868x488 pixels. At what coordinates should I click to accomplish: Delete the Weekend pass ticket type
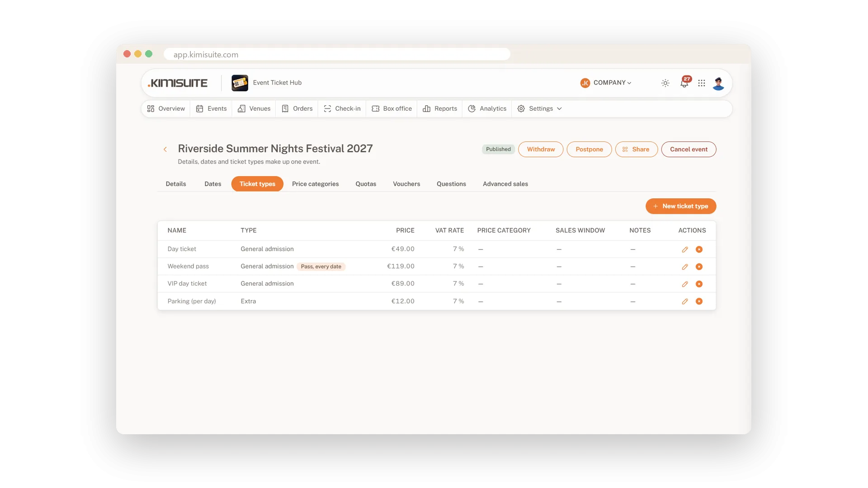(699, 267)
